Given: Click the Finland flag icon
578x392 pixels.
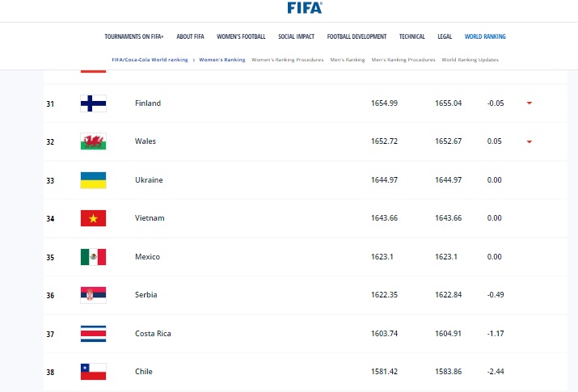Looking at the screenshot, I should point(93,103).
